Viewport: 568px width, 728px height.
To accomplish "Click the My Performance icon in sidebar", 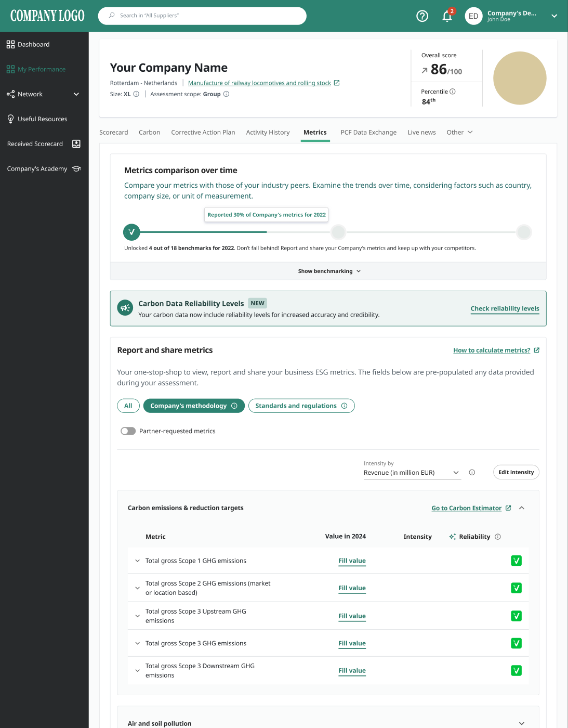I will [x=10, y=69].
